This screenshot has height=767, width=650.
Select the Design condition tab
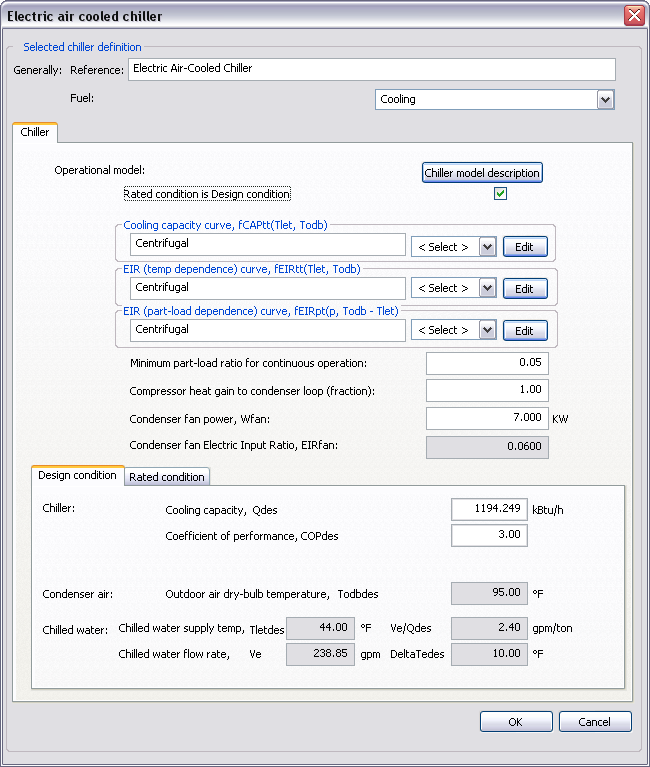point(77,476)
